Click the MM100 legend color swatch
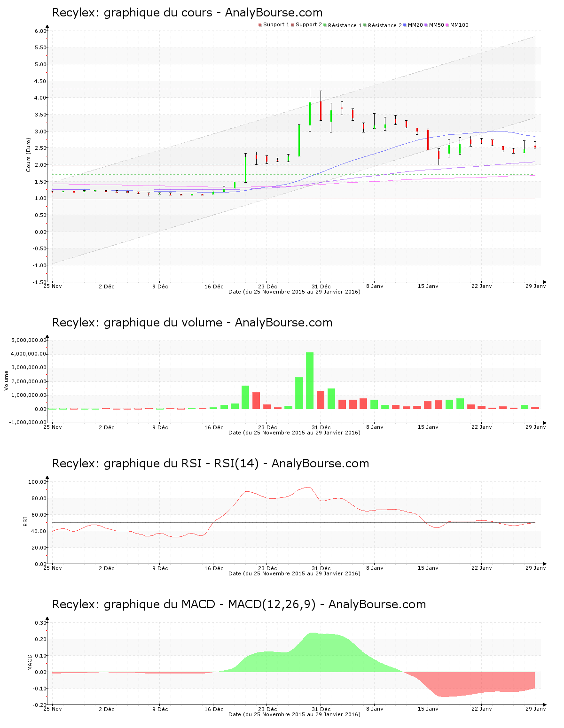 pos(447,25)
